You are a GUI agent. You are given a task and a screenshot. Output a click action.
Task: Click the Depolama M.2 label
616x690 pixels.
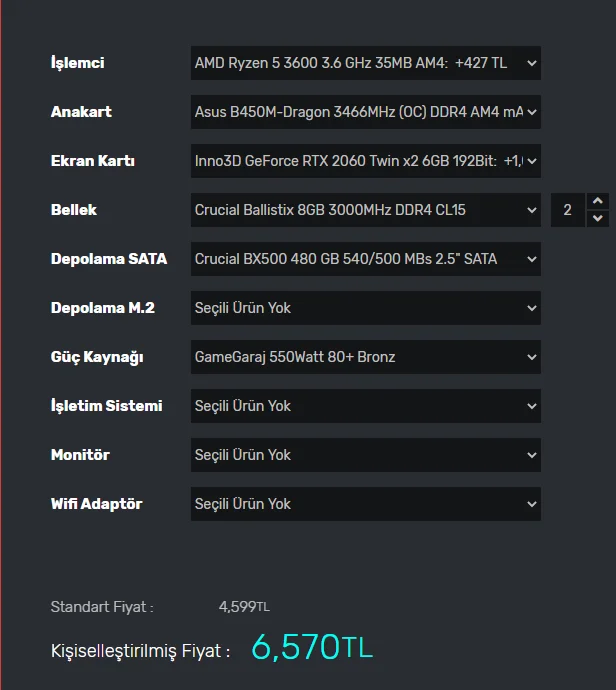[103, 308]
